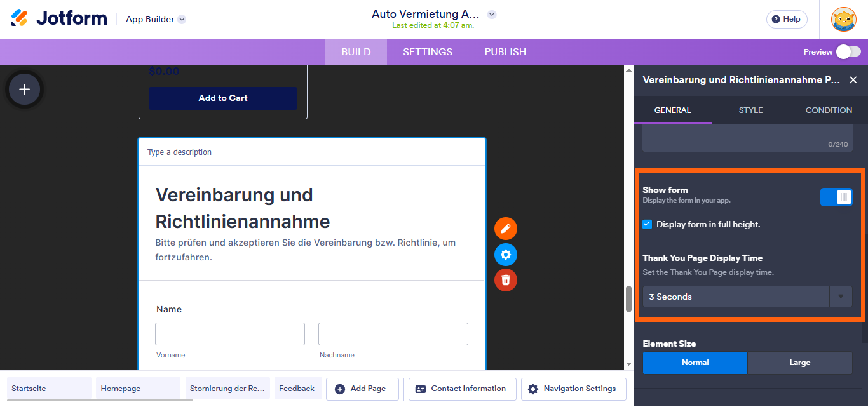The width and height of the screenshot is (868, 407).
Task: Open the add element plus button
Action: click(x=24, y=89)
